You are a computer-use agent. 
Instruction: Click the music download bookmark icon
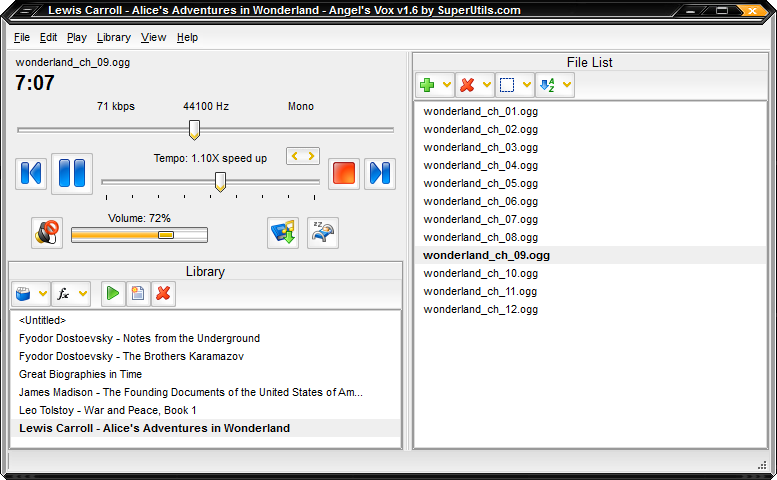[283, 233]
